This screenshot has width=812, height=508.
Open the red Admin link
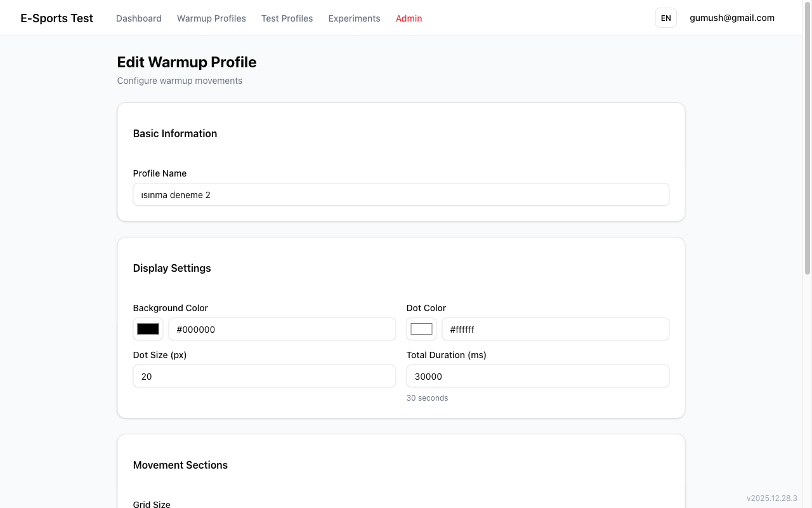point(409,18)
